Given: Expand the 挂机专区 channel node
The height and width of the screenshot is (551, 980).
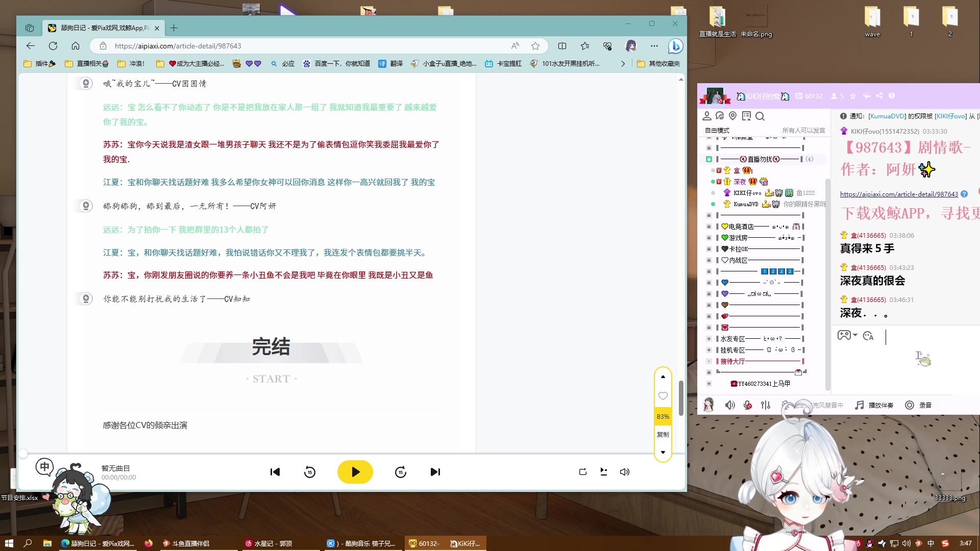Looking at the screenshot, I should (709, 349).
